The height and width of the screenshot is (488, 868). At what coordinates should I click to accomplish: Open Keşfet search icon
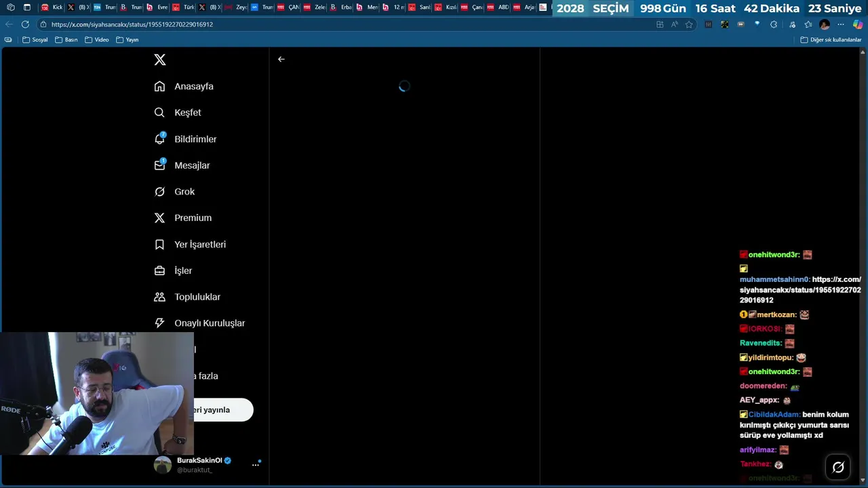pyautogui.click(x=159, y=113)
